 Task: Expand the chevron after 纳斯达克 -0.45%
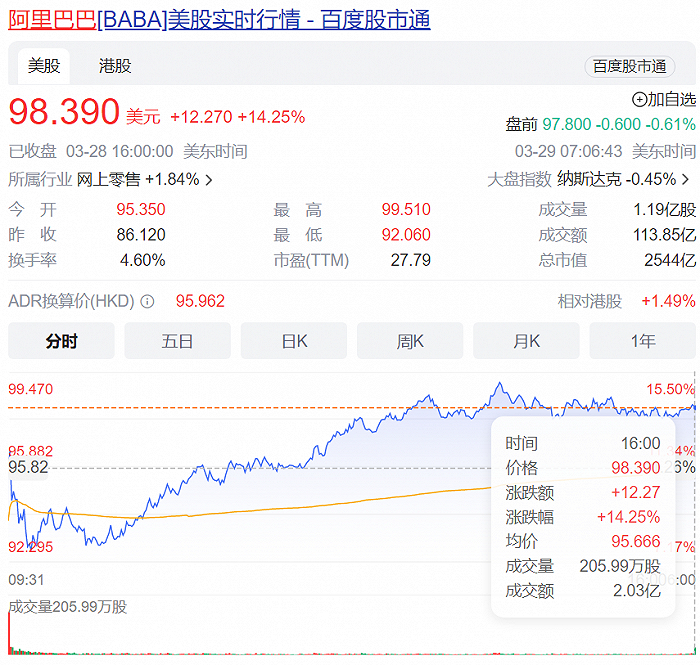pos(685,179)
